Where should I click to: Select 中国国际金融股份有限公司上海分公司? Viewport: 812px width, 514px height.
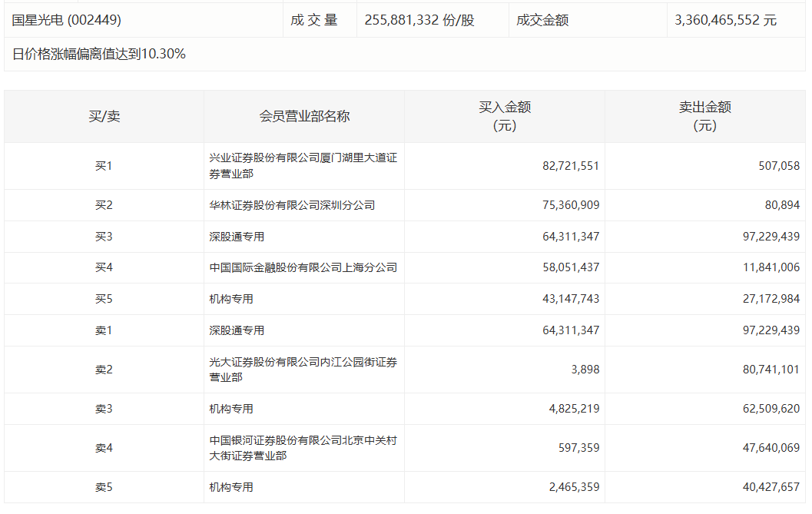[303, 268]
